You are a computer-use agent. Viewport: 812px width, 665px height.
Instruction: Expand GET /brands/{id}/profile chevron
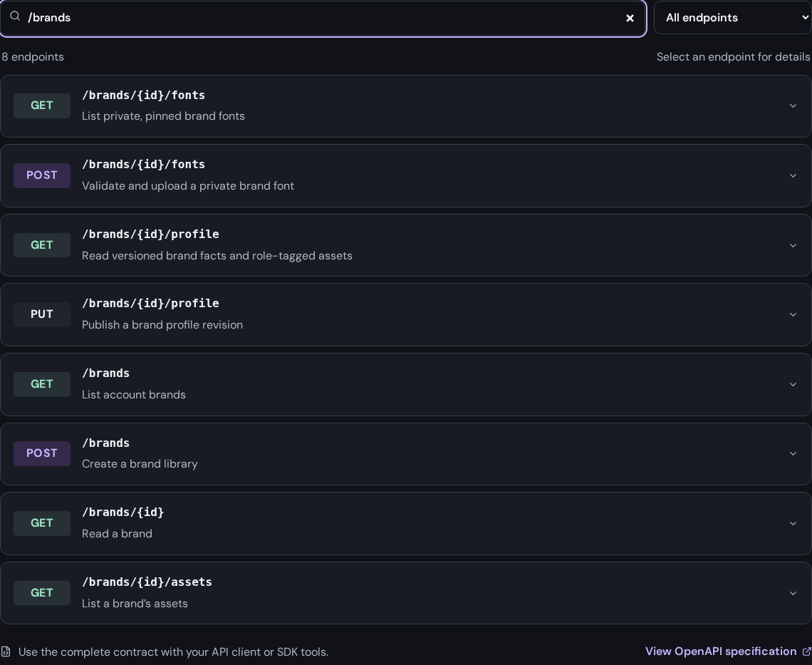pos(793,245)
